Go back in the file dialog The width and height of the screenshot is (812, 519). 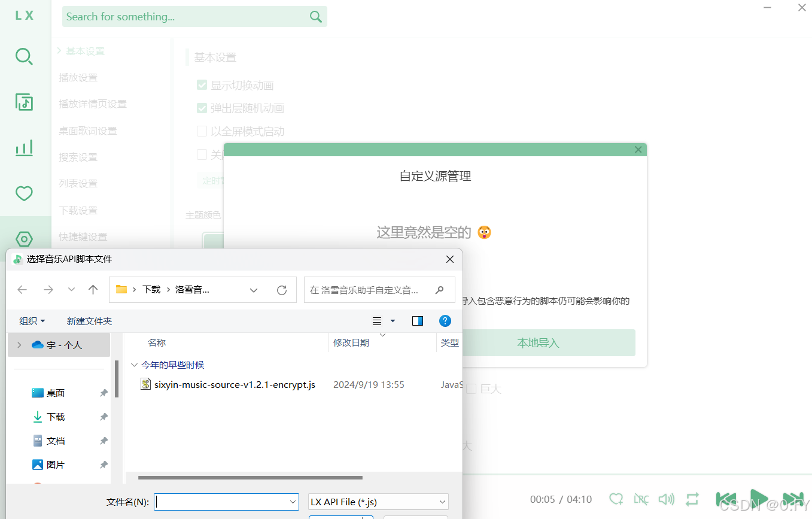point(22,290)
